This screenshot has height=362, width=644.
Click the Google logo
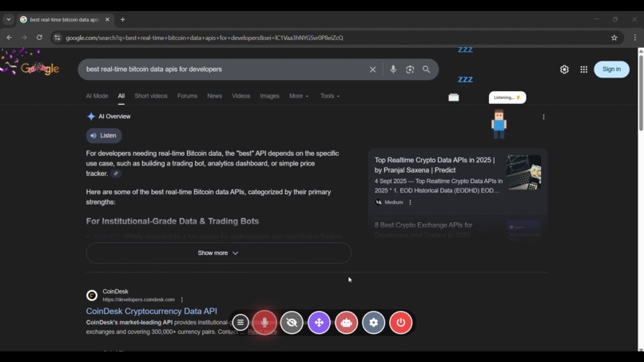coord(39,68)
